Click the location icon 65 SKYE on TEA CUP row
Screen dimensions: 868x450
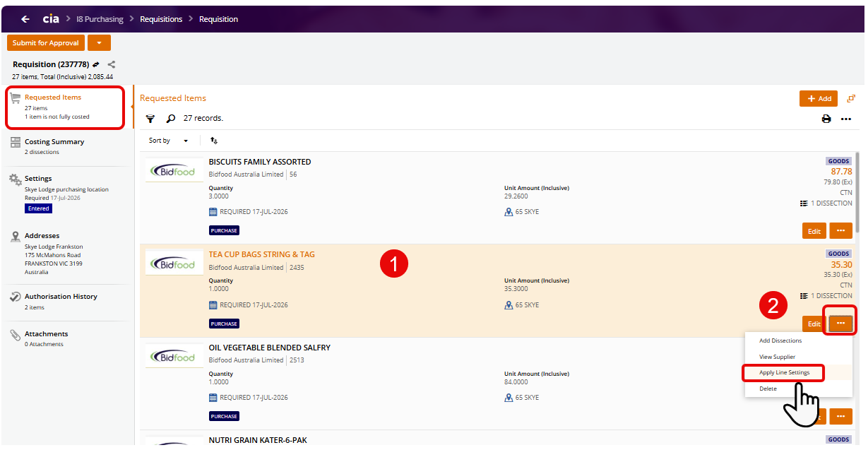[509, 305]
